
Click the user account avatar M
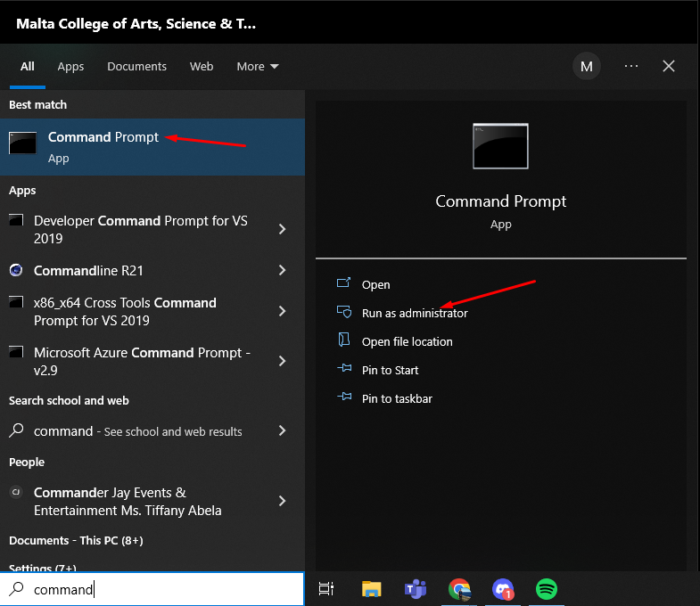[586, 66]
